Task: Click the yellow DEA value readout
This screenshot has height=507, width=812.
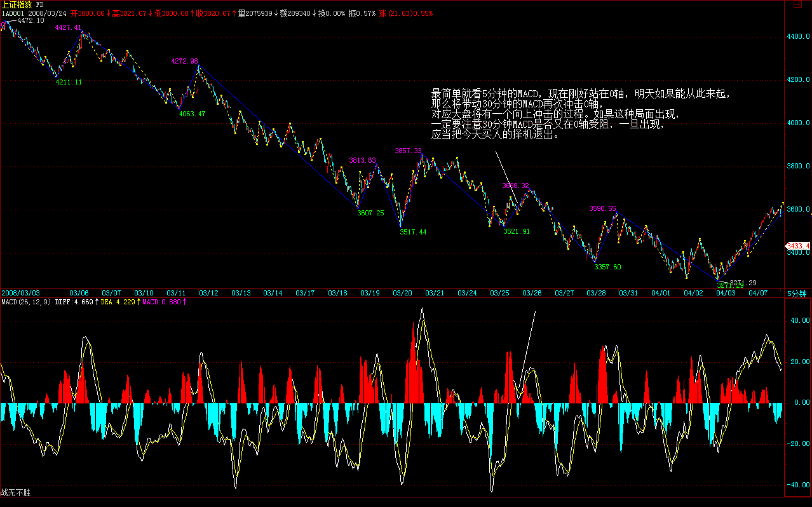Action: click(x=116, y=302)
